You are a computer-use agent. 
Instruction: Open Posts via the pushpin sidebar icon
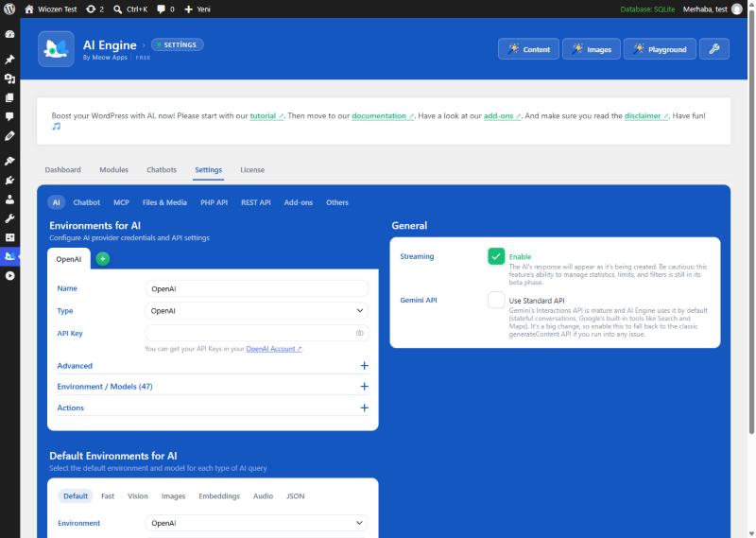click(9, 60)
